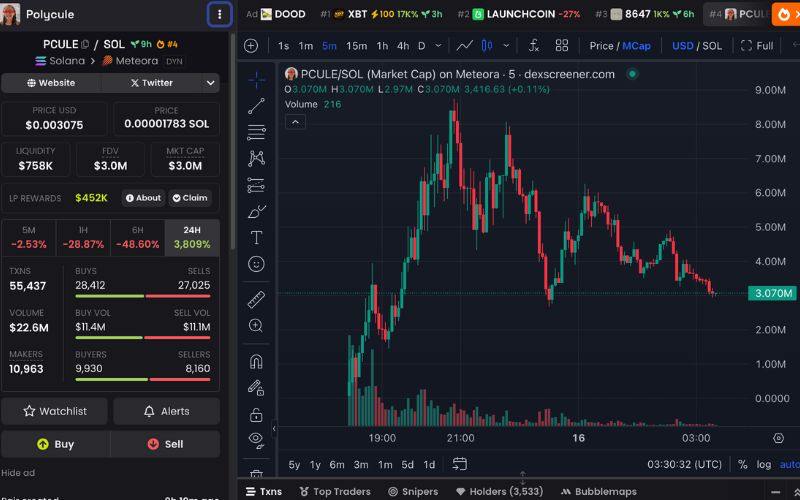Viewport: 800px width, 500px height.
Task: Copy the PCULE token address icon
Action: tap(85, 44)
